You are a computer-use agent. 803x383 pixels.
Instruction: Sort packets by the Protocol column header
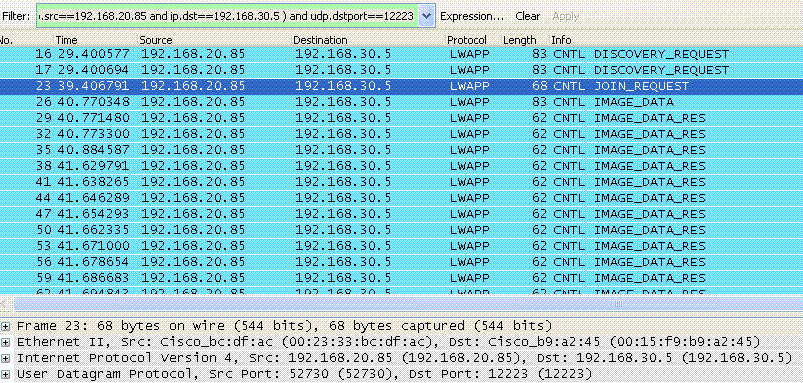(x=467, y=40)
